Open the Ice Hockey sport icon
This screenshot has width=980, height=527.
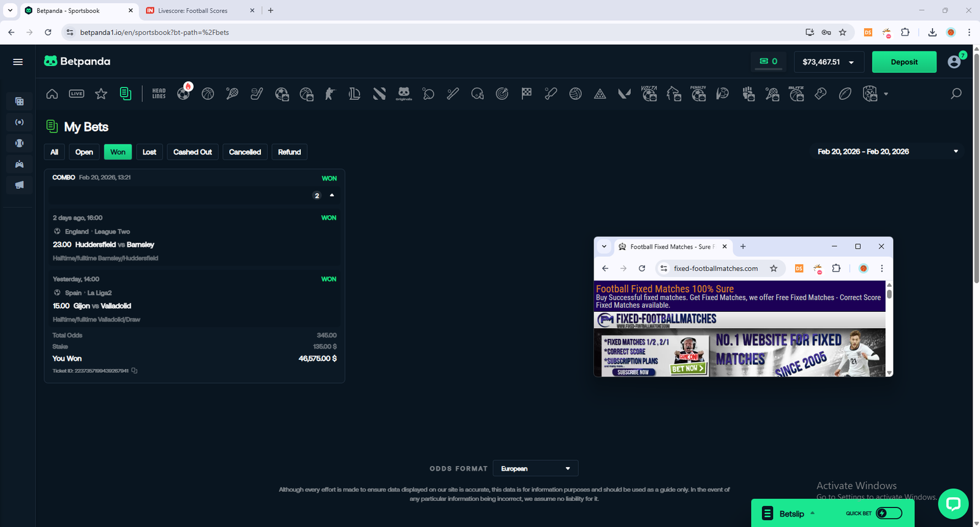pos(257,94)
